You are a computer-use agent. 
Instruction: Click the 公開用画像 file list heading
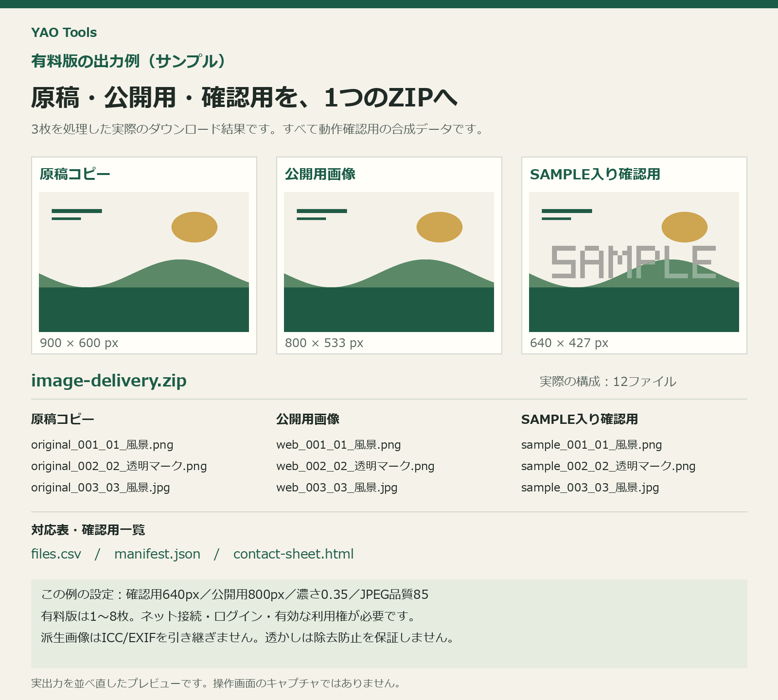(308, 419)
